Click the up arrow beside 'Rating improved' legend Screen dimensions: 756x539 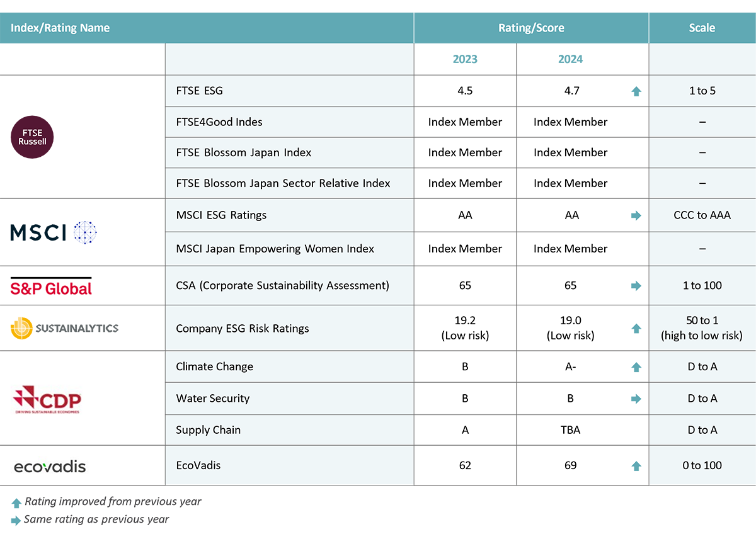coord(16,503)
